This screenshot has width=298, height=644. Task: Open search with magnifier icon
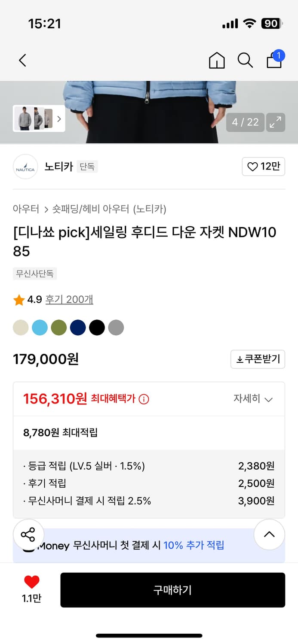(245, 61)
